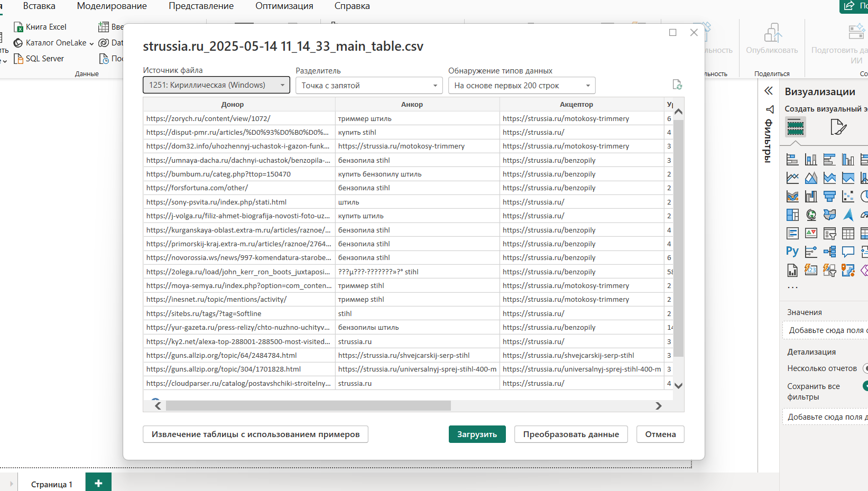The width and height of the screenshot is (868, 491).
Task: Click the green 'Загрузить' button
Action: point(477,434)
